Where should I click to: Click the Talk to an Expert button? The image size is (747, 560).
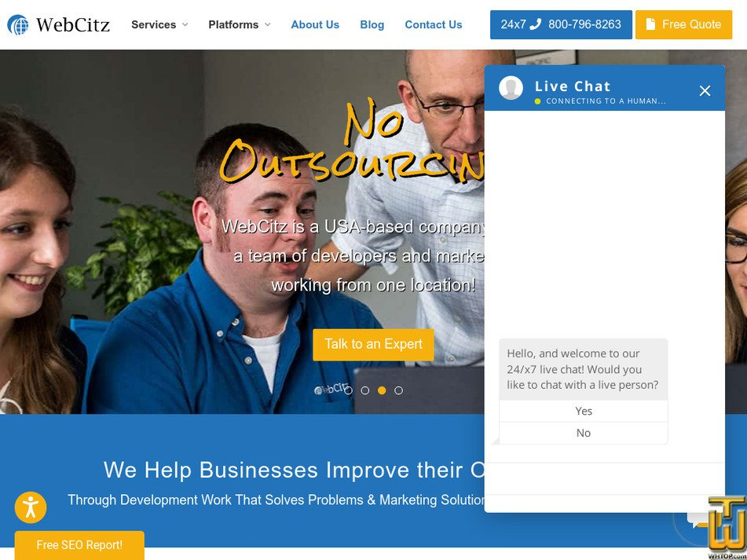(374, 344)
